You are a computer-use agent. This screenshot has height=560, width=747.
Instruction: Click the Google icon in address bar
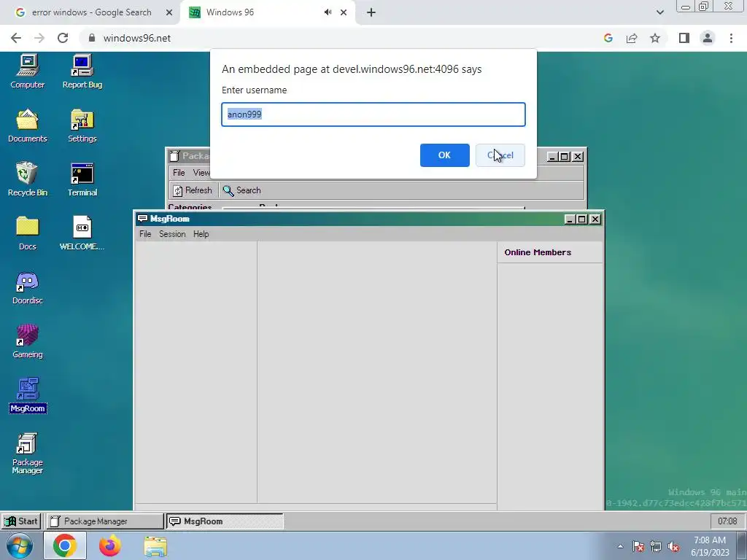tap(608, 38)
